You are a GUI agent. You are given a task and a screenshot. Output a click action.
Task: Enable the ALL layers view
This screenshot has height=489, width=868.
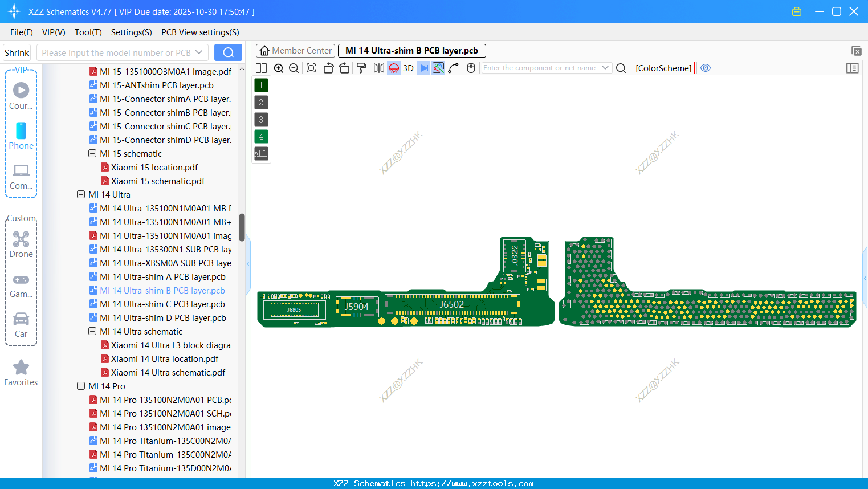(x=260, y=153)
